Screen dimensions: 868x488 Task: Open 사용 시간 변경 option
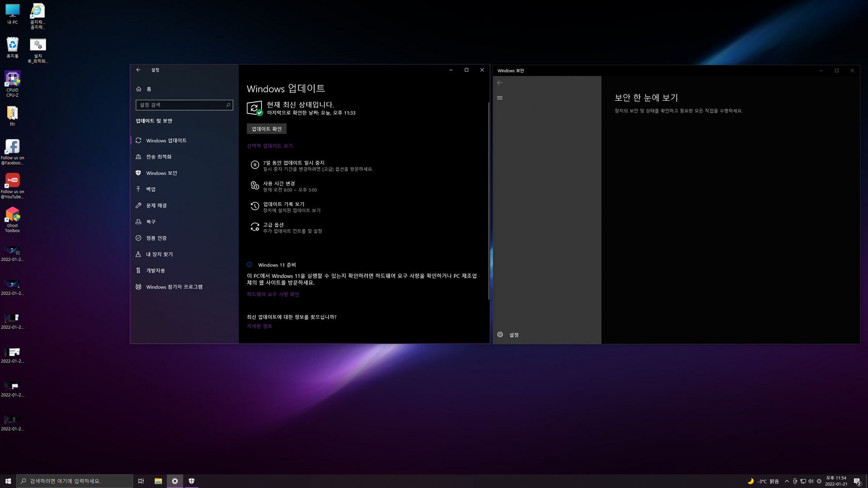point(284,186)
